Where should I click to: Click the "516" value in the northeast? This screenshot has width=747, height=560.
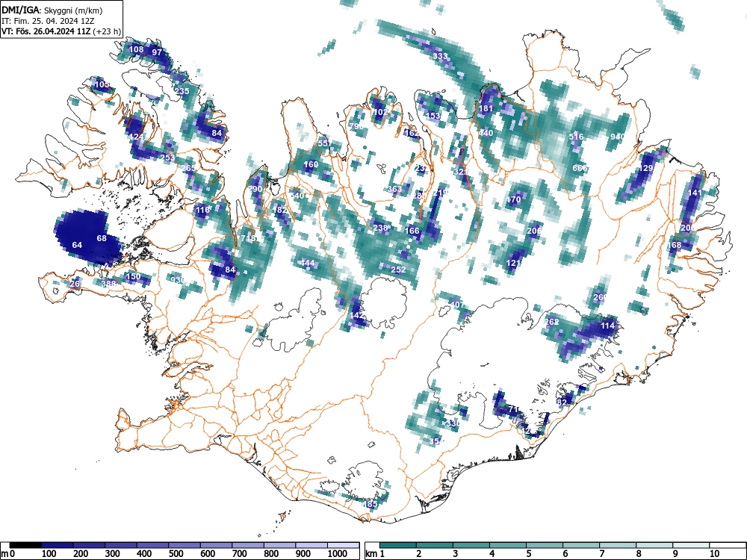[577, 137]
